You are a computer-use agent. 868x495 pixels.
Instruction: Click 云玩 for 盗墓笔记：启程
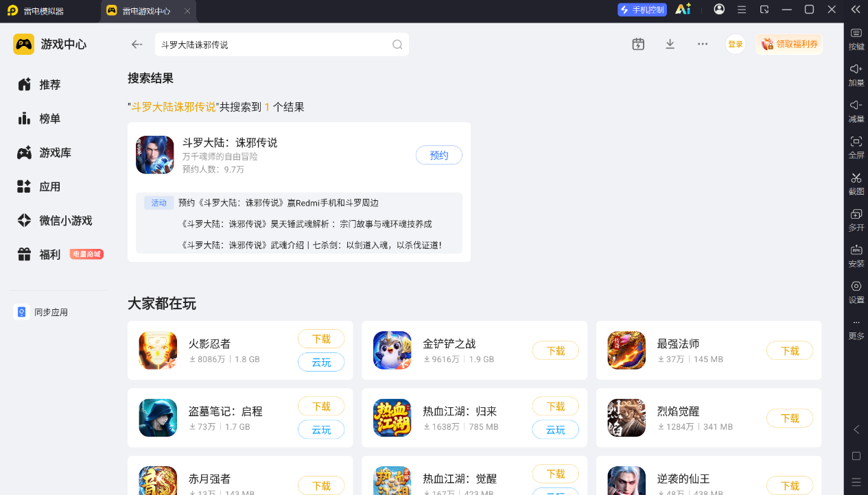tap(321, 430)
